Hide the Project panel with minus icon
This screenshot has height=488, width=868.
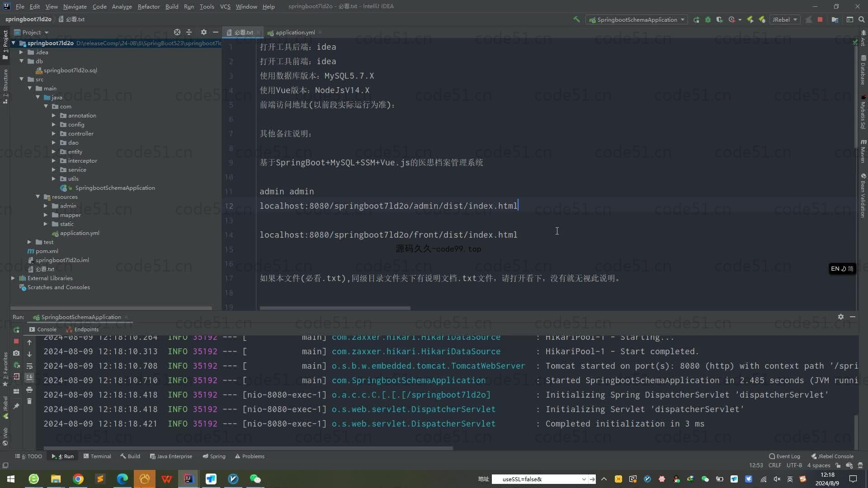pyautogui.click(x=216, y=32)
